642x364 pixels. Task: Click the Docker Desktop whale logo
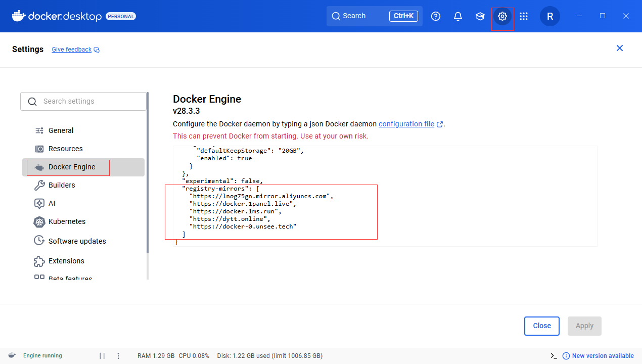pos(19,16)
